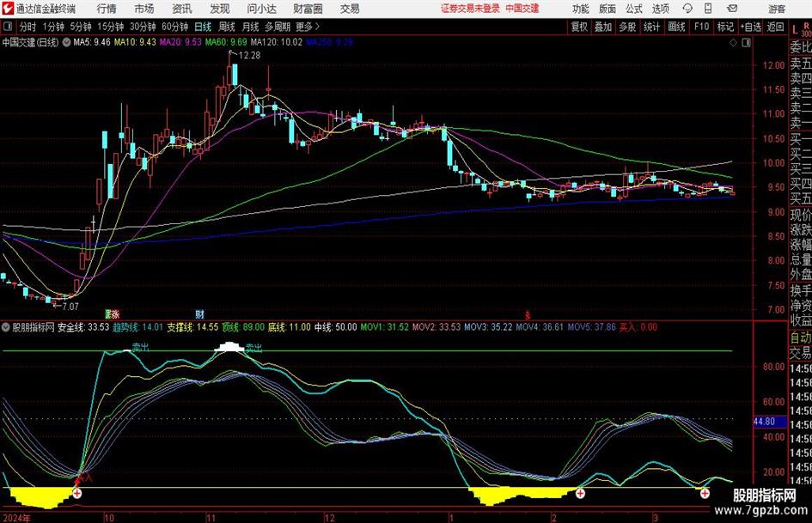This screenshot has height=523, width=812.
Task: Click the 复权 adjustment button
Action: tap(579, 27)
